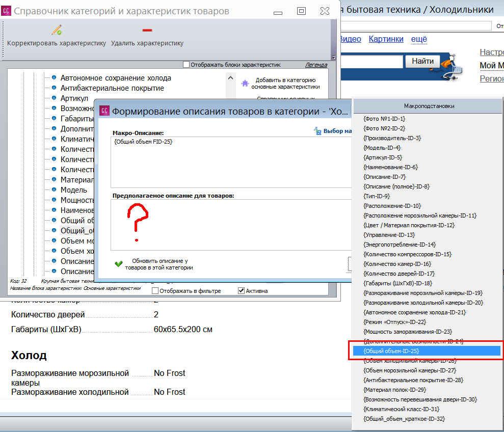
Task: Click Мой М link in browser
Action: pyautogui.click(x=491, y=65)
